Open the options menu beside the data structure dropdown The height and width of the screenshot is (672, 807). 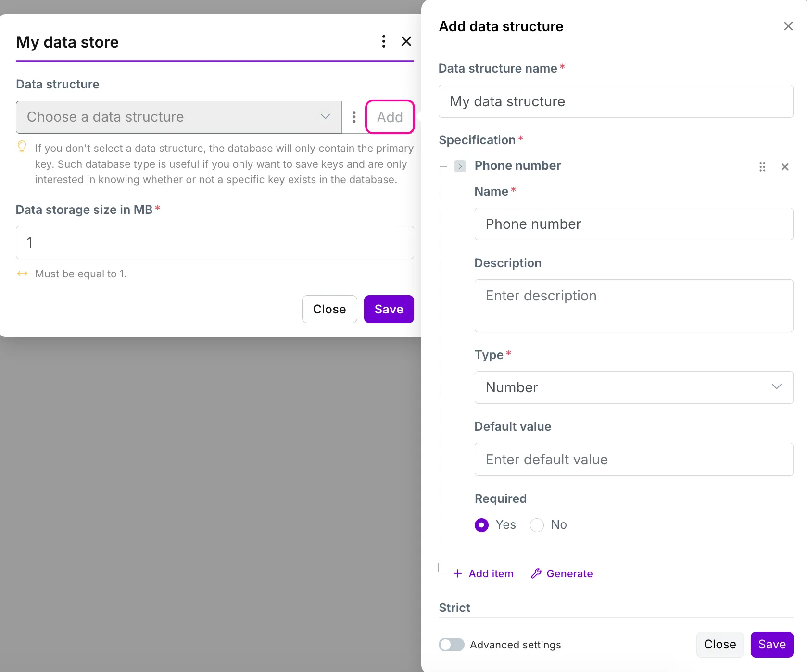tap(354, 117)
